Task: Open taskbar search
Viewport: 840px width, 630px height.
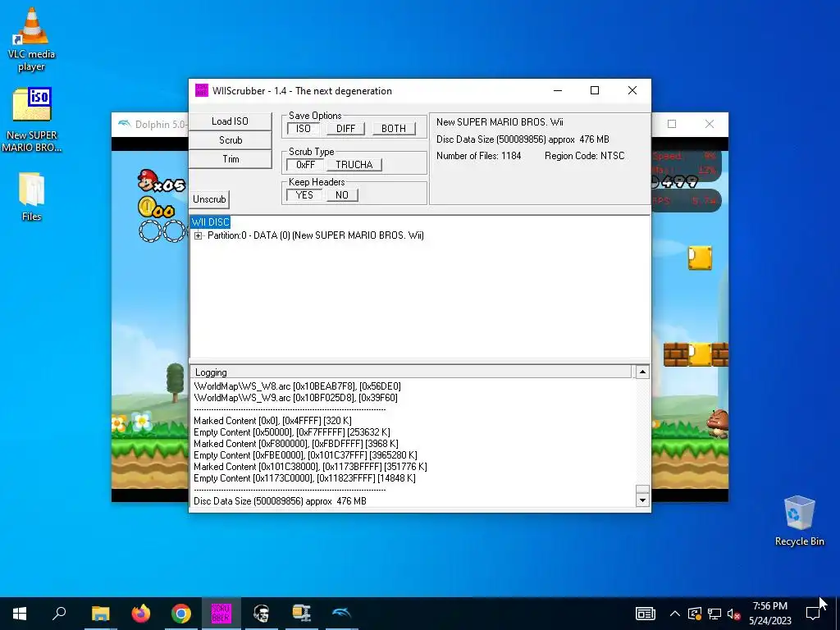Action: pyautogui.click(x=59, y=614)
